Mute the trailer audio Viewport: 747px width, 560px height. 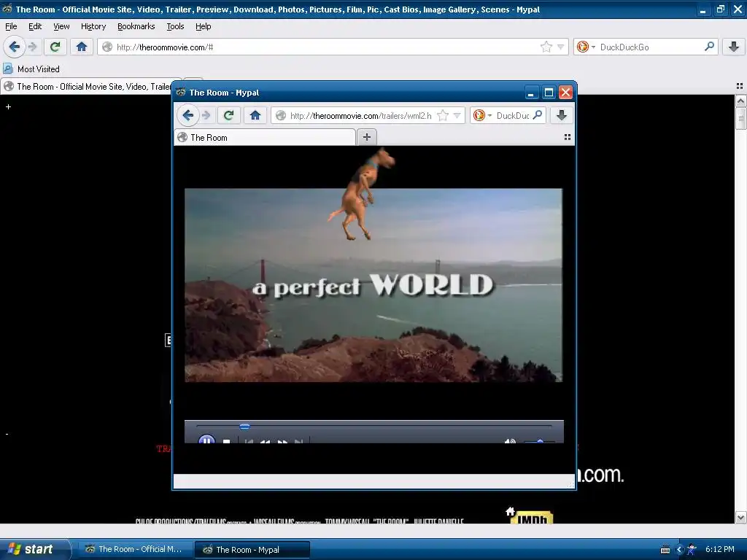[510, 441]
